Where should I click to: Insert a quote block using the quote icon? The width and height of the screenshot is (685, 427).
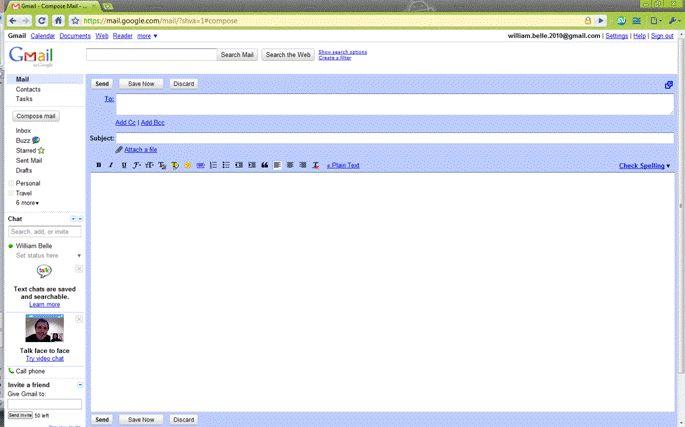coord(264,165)
